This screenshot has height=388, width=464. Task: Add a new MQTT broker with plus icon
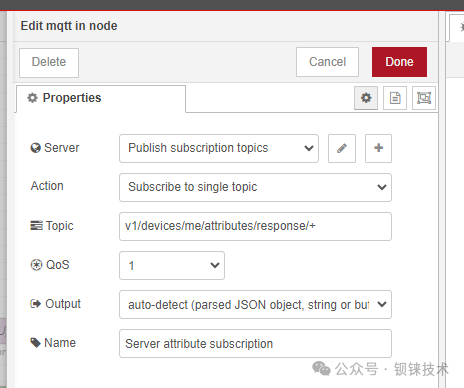click(378, 148)
